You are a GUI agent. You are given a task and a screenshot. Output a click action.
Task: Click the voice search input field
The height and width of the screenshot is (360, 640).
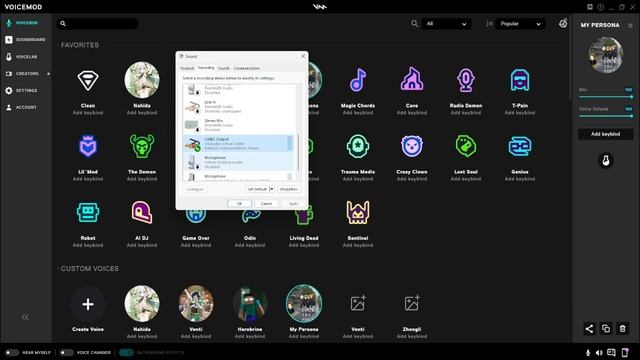pyautogui.click(x=97, y=24)
